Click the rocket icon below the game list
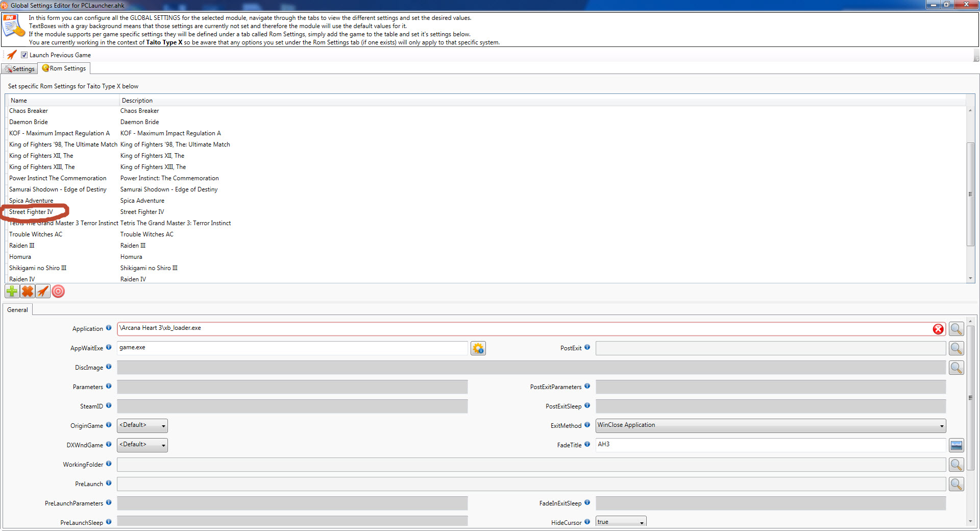Image resolution: width=980 pixels, height=531 pixels. click(43, 292)
